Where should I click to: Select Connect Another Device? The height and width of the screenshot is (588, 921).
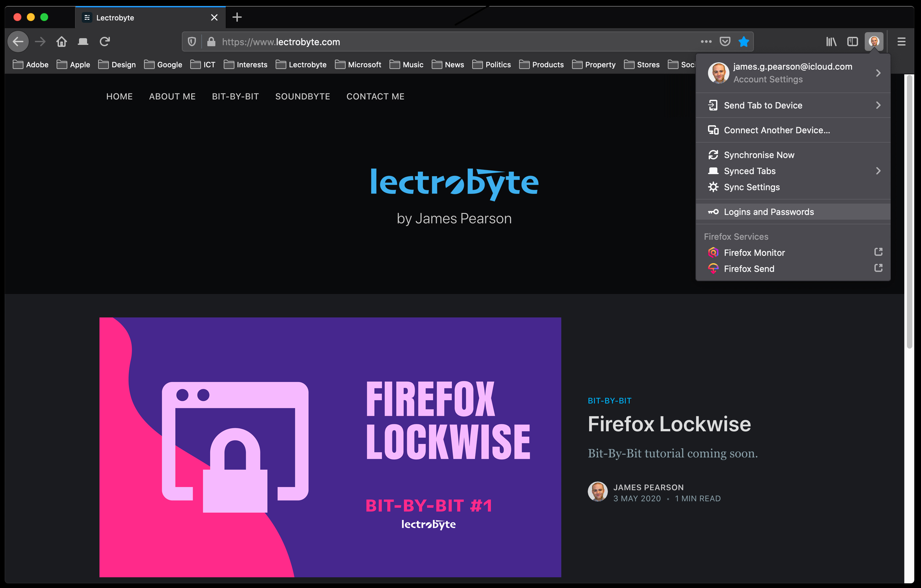(793, 130)
